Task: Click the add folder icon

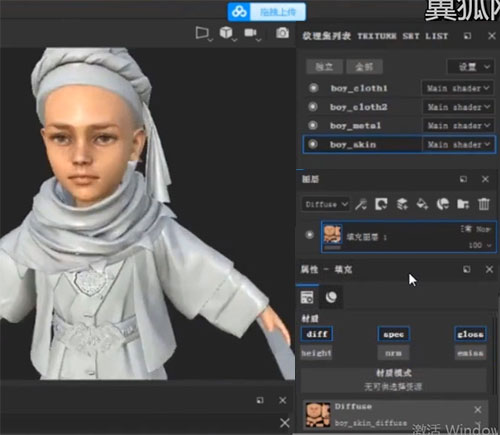Action: pos(463,204)
